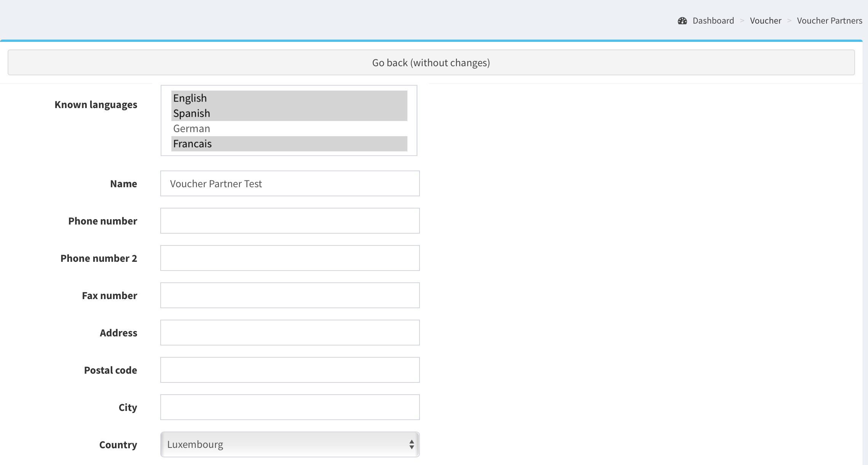Screen dimensions: 868x465
Task: Go to the Voucher breadcrumb
Action: pyautogui.click(x=765, y=21)
